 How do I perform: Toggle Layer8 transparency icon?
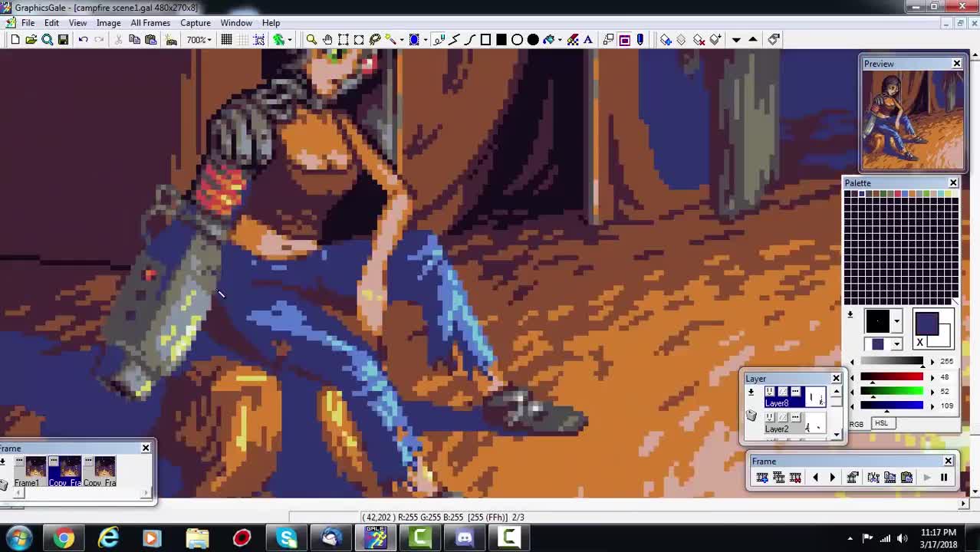782,392
